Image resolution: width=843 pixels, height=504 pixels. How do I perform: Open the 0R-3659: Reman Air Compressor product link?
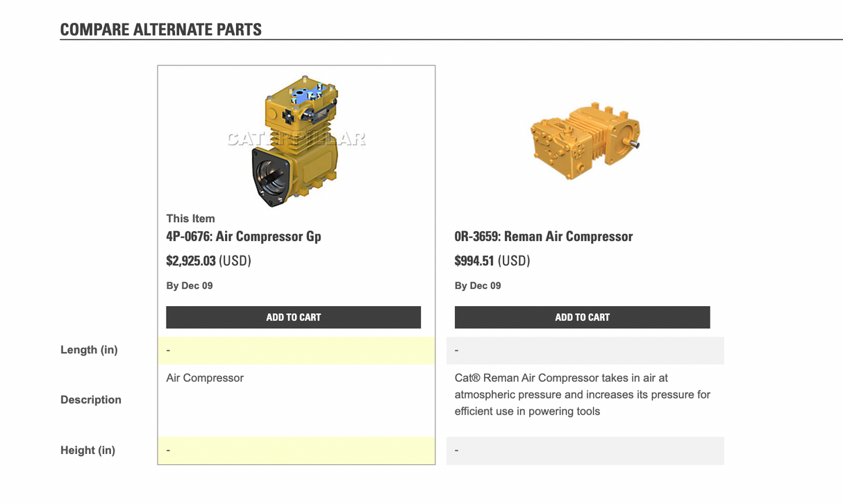point(544,236)
